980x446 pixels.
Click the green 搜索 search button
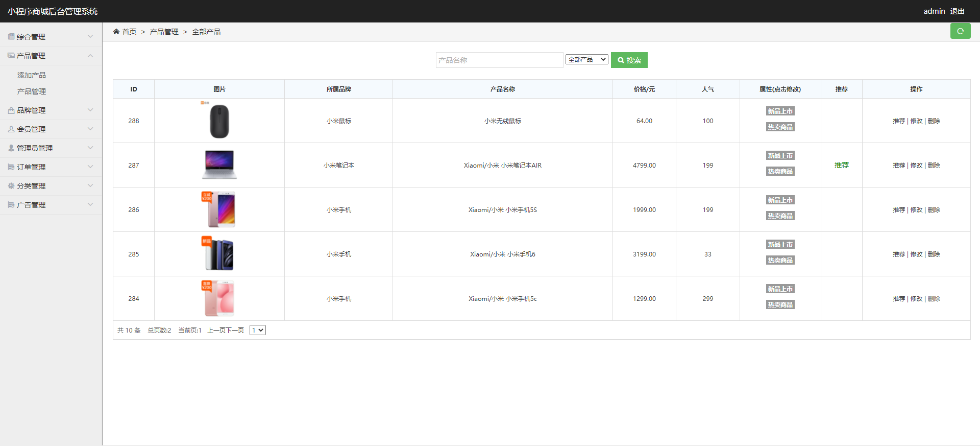pos(629,60)
